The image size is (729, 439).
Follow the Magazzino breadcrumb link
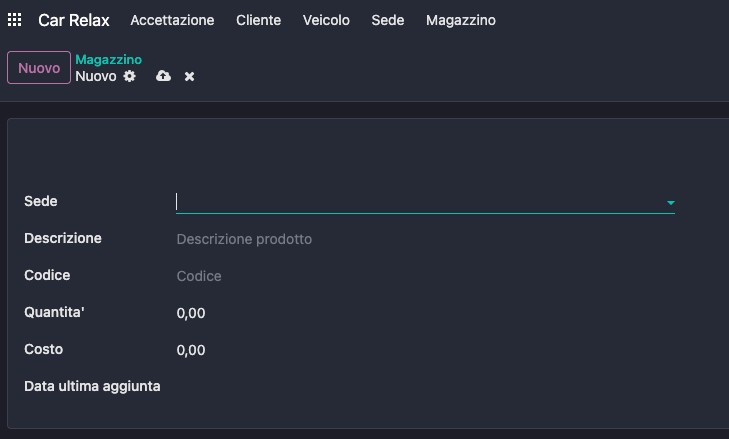click(108, 60)
